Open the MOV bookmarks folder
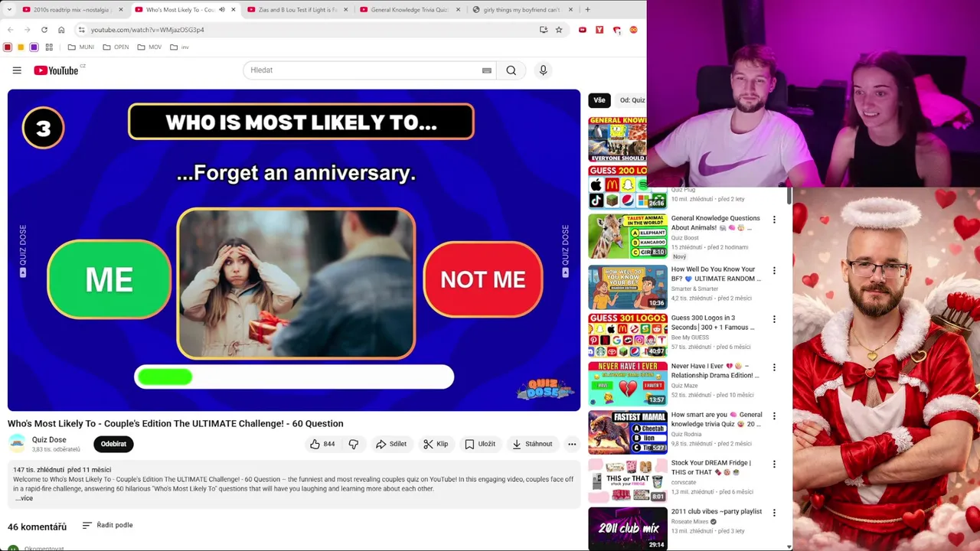The width and height of the screenshot is (980, 551). coord(149,47)
